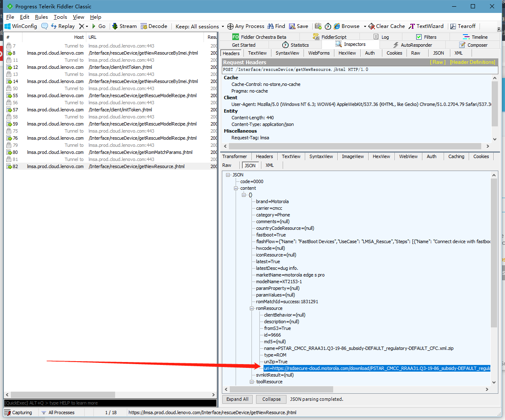Viewport: 505px width, 420px height.
Task: Click the All Processes filter in status bar
Action: [x=58, y=412]
